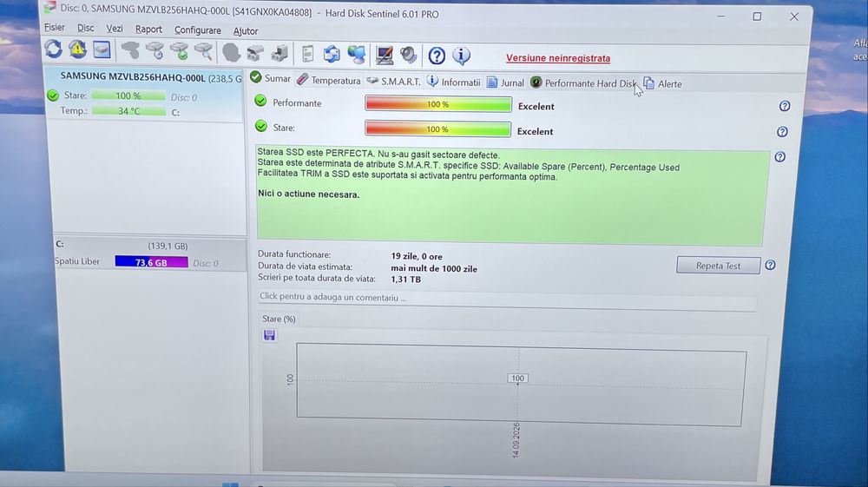
Task: Click help icon beside Performante Excelent rating
Action: pos(785,106)
